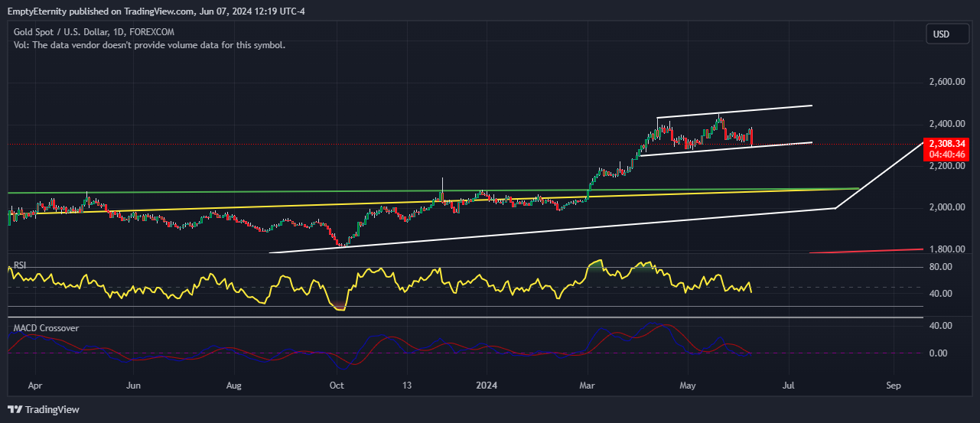This screenshot has width=980, height=423.
Task: Click the 2,400.00 price axis label
Action: click(946, 124)
